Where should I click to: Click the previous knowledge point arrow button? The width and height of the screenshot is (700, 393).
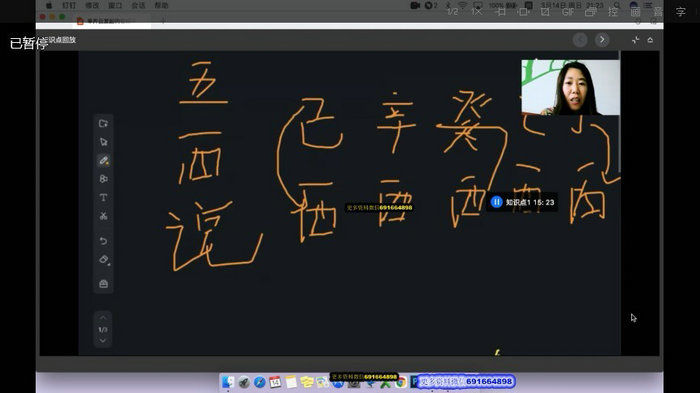pos(580,40)
